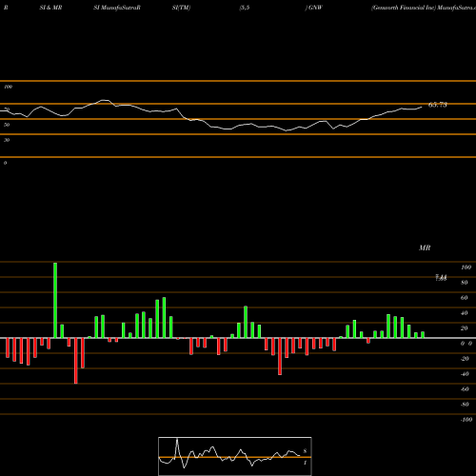
Task: Click the MR axis label 60
Action: (x=465, y=298)
